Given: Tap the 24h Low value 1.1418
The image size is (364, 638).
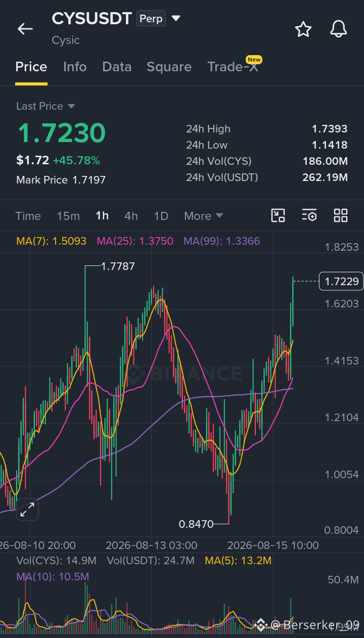Looking at the screenshot, I should pos(330,145).
